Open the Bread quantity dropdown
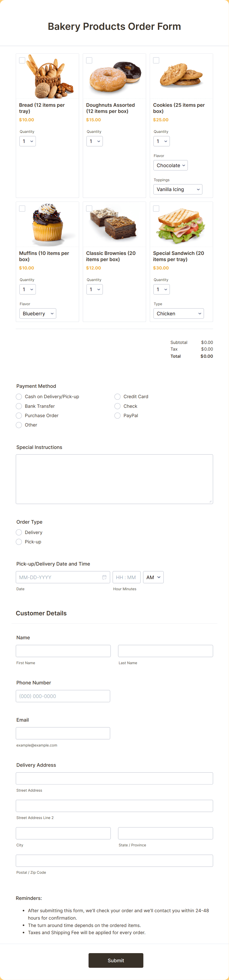229x980 pixels. [27, 141]
